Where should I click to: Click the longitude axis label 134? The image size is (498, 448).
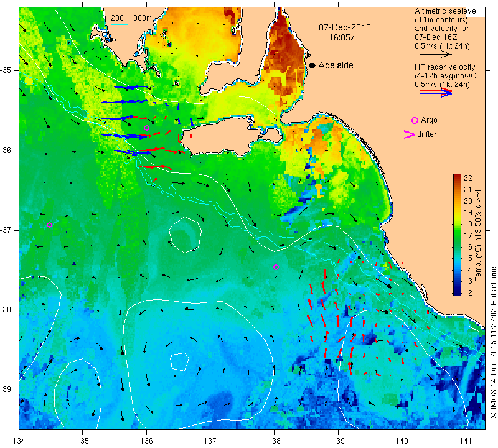[19, 441]
